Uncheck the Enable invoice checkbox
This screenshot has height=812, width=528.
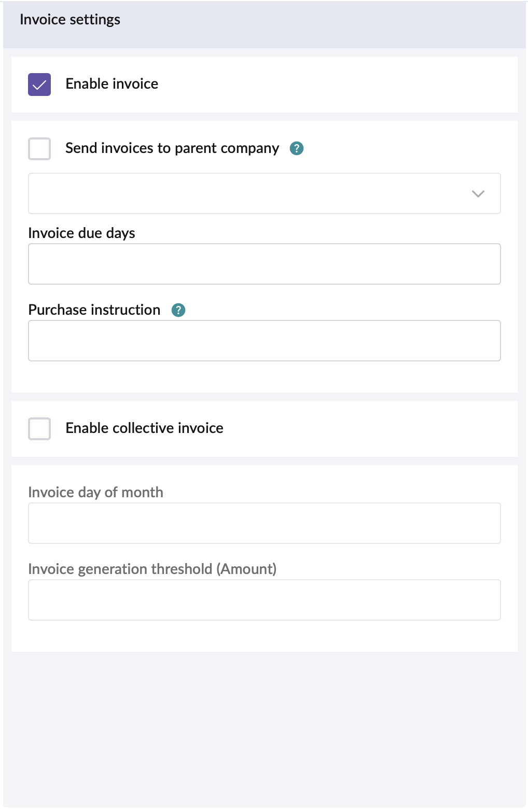point(39,85)
